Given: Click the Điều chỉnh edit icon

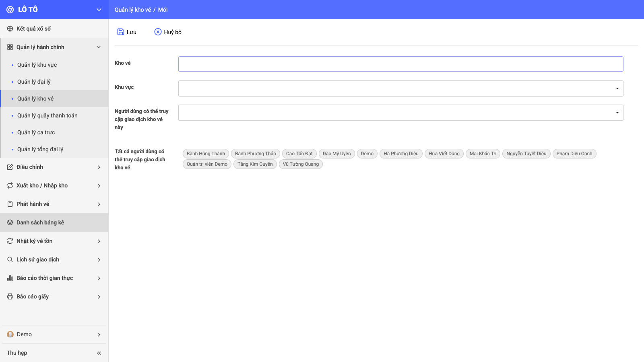Looking at the screenshot, I should click(x=10, y=167).
